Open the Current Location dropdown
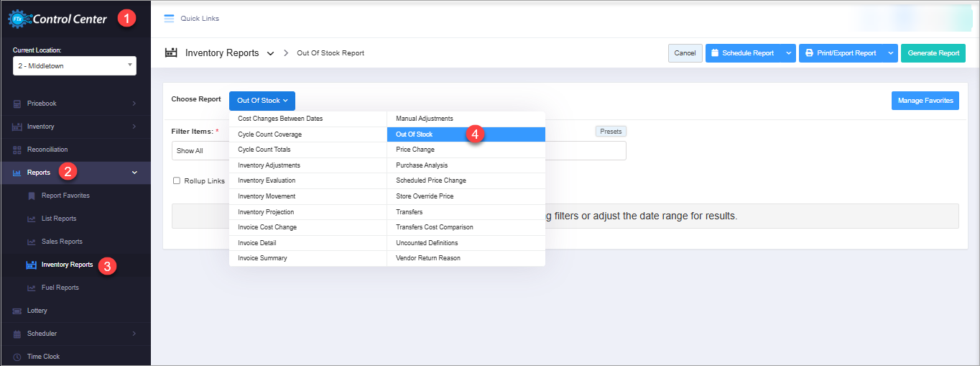Screen dimensions: 980x366 coord(75,65)
